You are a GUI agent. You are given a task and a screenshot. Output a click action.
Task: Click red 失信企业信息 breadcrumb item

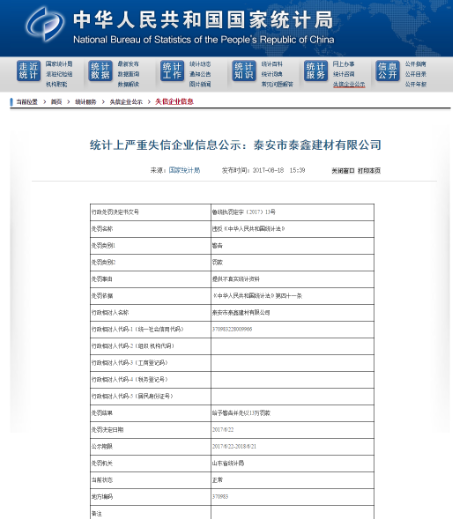tap(174, 102)
